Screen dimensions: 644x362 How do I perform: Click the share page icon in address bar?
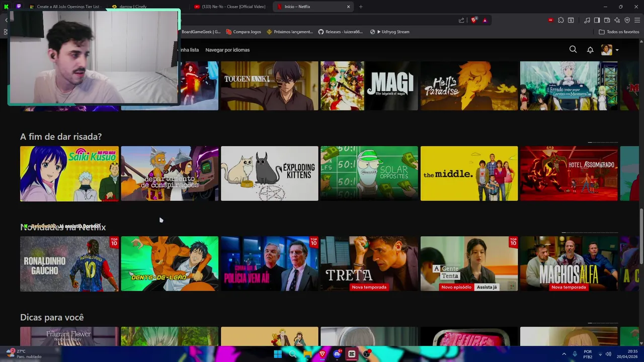point(461,20)
